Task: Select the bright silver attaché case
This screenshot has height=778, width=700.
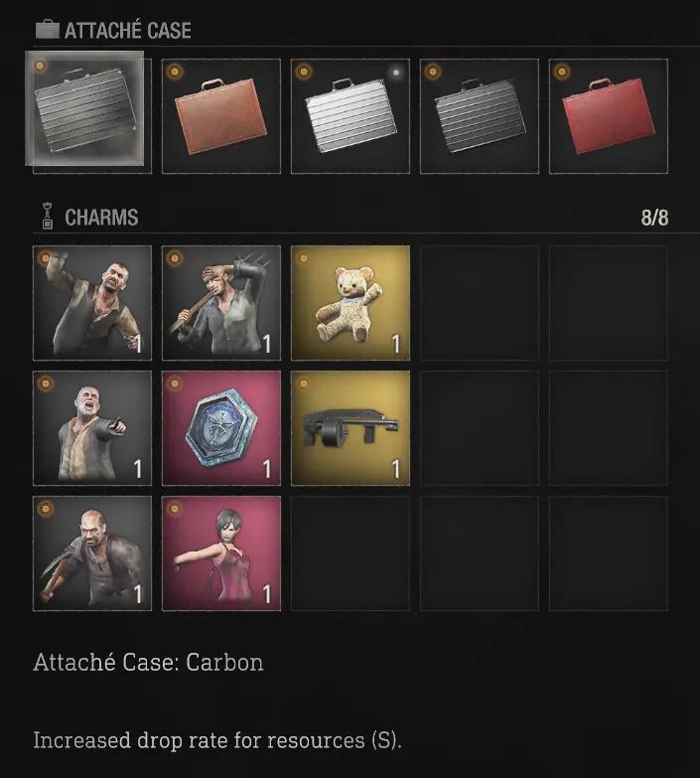Action: pyautogui.click(x=350, y=116)
